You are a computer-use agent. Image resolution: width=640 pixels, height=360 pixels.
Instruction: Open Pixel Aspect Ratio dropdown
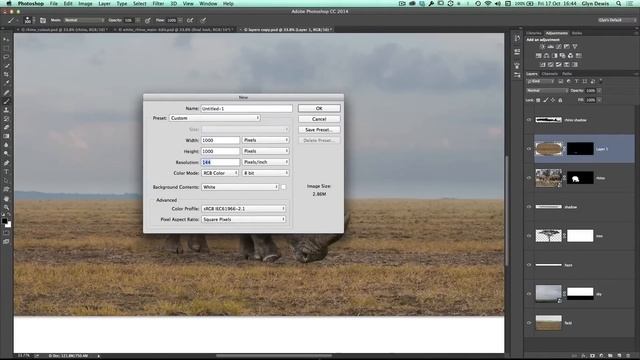pyautogui.click(x=244, y=220)
